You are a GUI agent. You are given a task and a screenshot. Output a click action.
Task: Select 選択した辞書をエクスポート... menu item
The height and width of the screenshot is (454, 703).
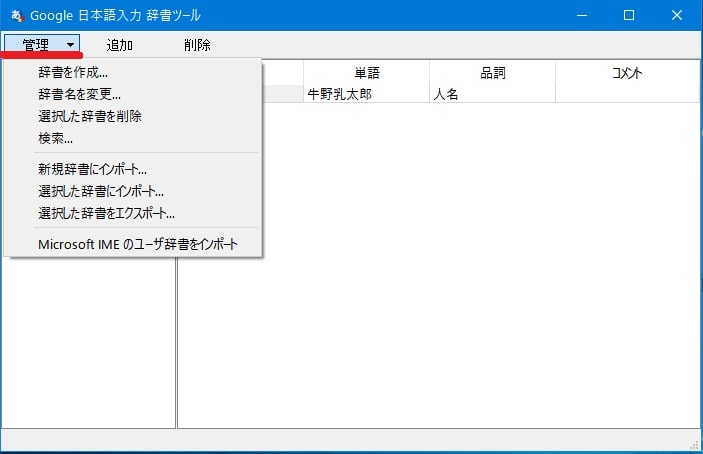pos(133,213)
